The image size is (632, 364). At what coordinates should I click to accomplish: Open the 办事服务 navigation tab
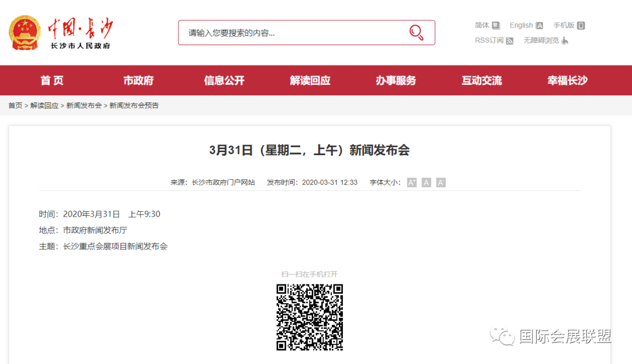(396, 81)
